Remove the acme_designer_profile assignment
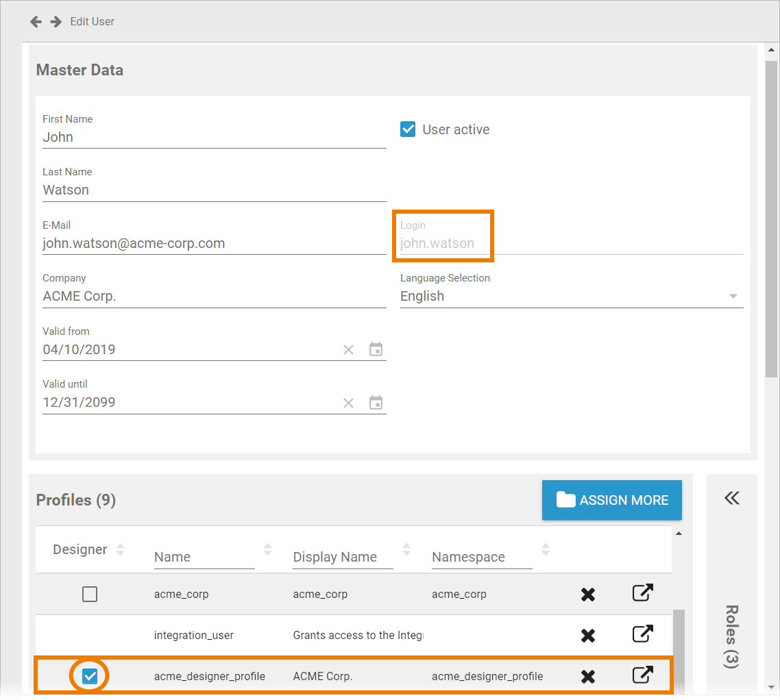 (587, 677)
